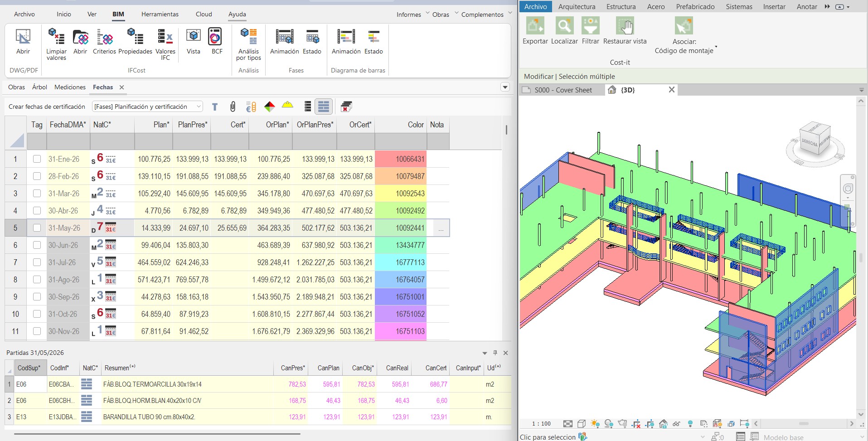Image resolution: width=868 pixels, height=441 pixels.
Task: Open Criterios in the IFCost group
Action: click(105, 37)
